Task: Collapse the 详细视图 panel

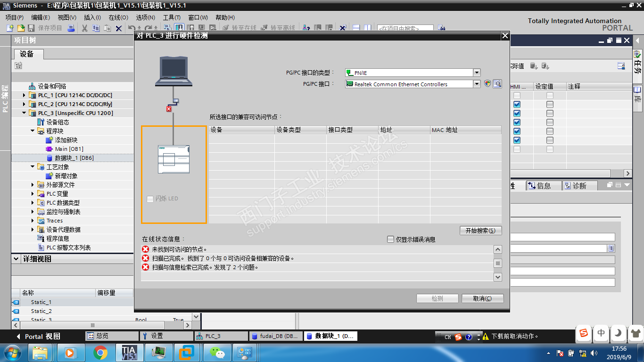Action: pos(17,259)
